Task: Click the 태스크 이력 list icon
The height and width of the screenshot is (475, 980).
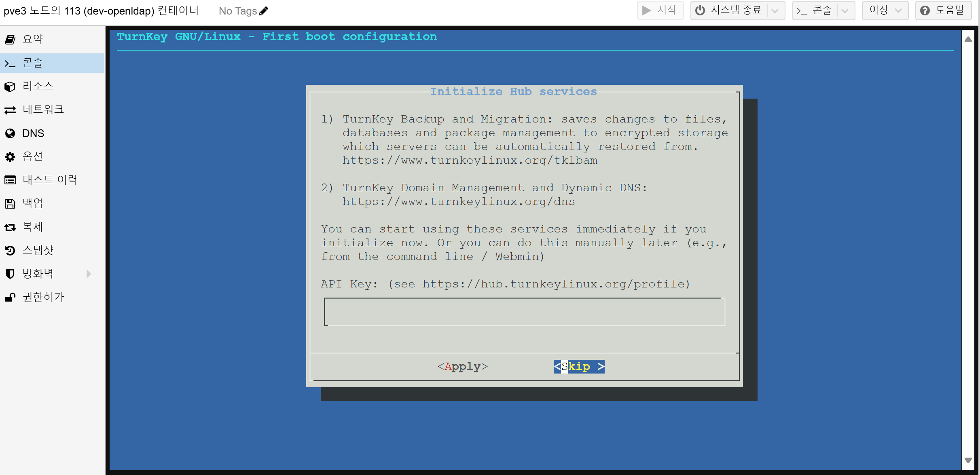Action: tap(10, 180)
